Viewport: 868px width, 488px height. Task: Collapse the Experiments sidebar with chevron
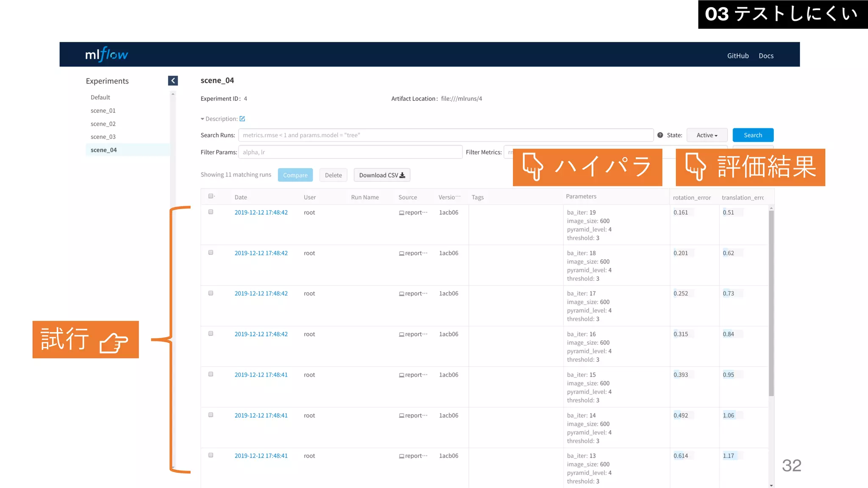[x=173, y=80]
